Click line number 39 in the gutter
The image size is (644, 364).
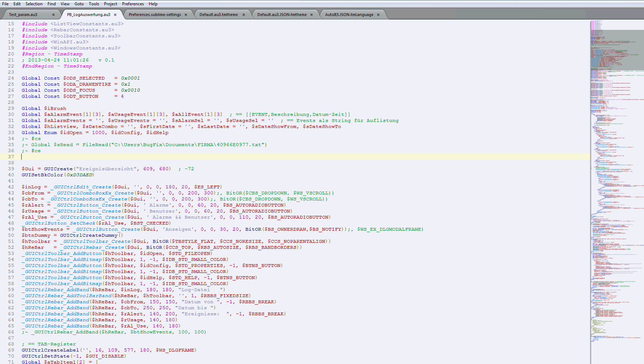point(11,169)
